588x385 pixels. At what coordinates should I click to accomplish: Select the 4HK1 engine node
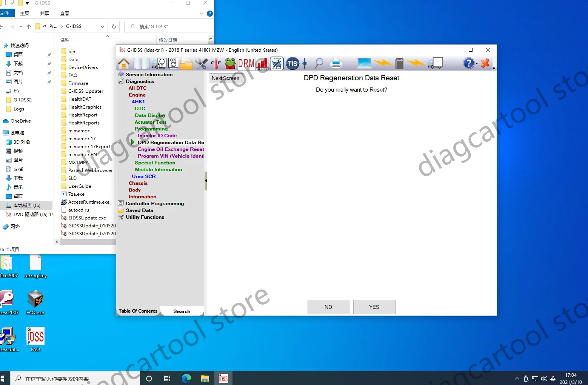138,102
